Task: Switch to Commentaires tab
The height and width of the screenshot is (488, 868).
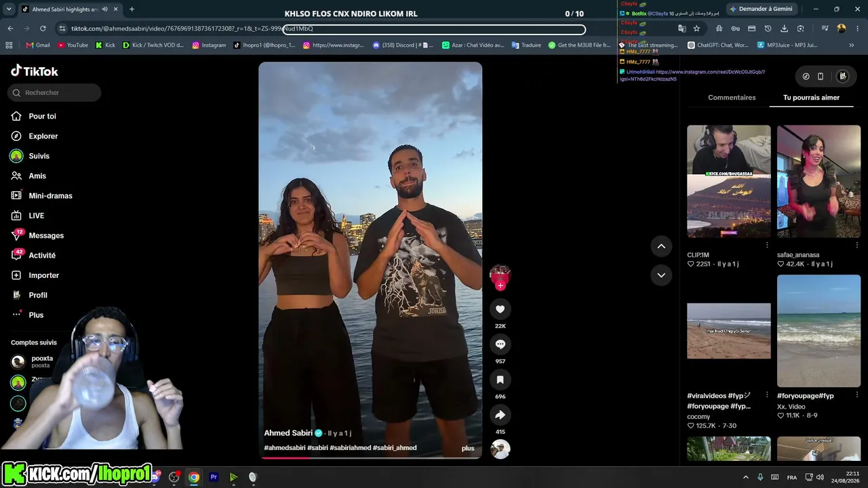Action: click(x=732, y=98)
